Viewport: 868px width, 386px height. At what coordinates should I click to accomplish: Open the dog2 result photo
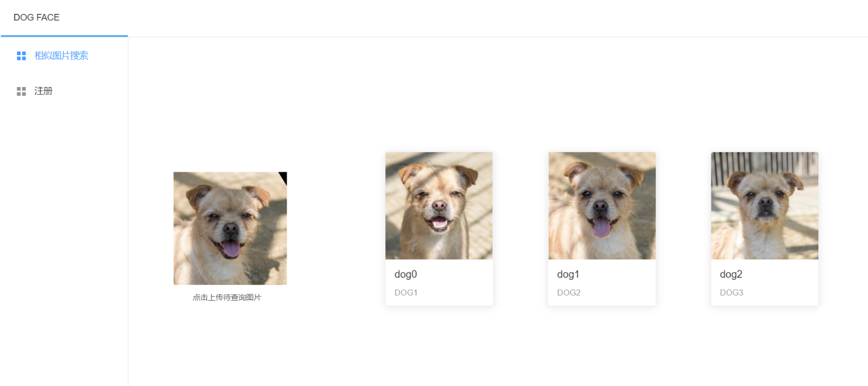(x=765, y=205)
